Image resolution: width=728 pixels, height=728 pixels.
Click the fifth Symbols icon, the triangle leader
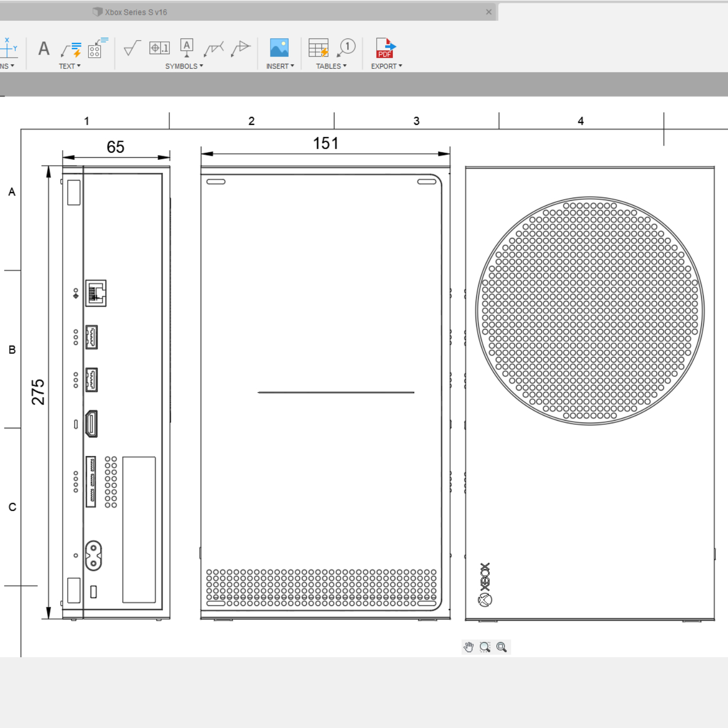click(x=241, y=49)
